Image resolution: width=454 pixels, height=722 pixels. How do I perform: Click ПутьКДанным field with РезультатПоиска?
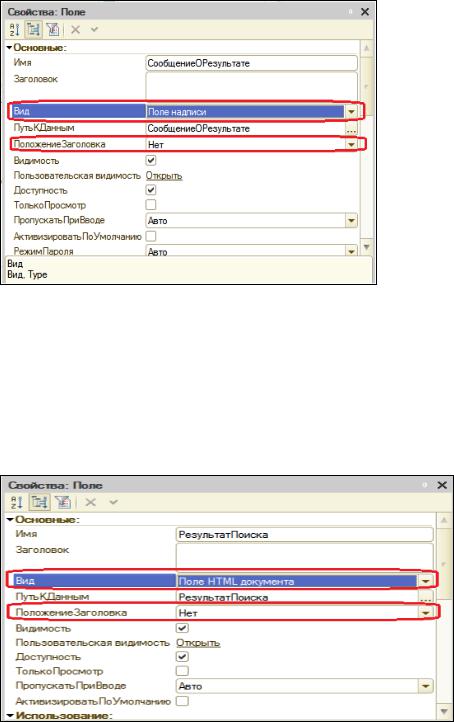297,597
